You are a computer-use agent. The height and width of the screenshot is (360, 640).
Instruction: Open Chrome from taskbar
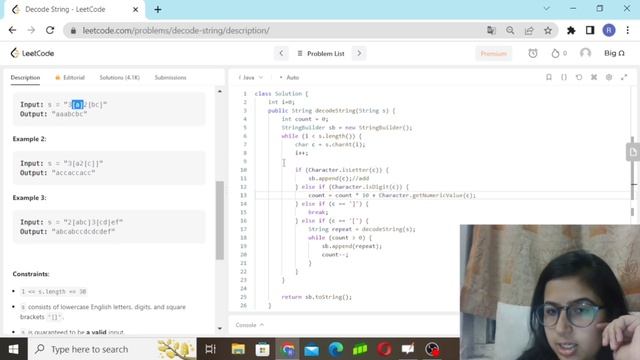[287, 349]
